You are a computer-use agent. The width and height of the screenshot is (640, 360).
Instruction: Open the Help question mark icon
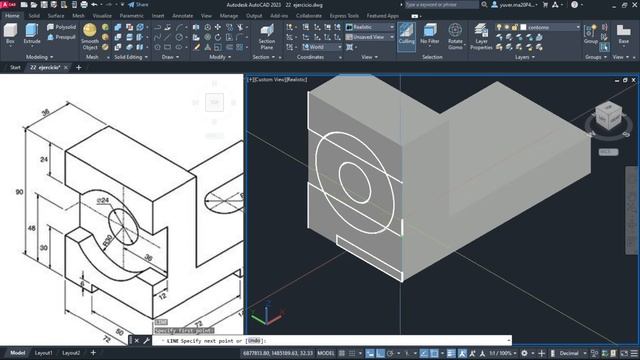pyautogui.click(x=574, y=5)
